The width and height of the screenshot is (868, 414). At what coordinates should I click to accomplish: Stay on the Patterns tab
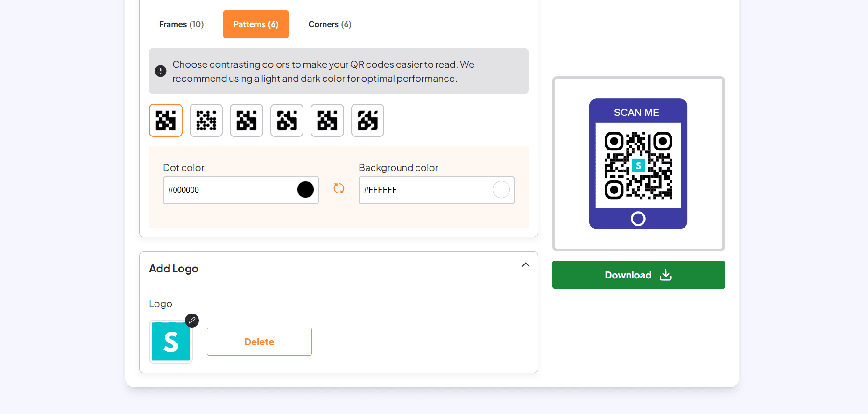[x=255, y=24]
